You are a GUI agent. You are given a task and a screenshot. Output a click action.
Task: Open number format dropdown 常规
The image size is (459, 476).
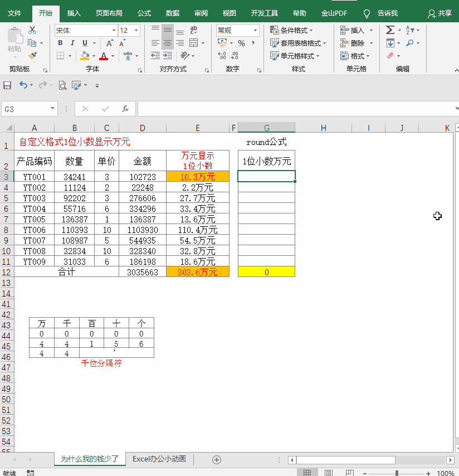(256, 30)
